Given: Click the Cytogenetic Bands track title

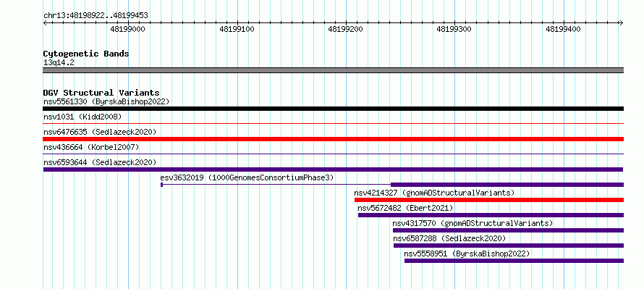Looking at the screenshot, I should tap(86, 54).
